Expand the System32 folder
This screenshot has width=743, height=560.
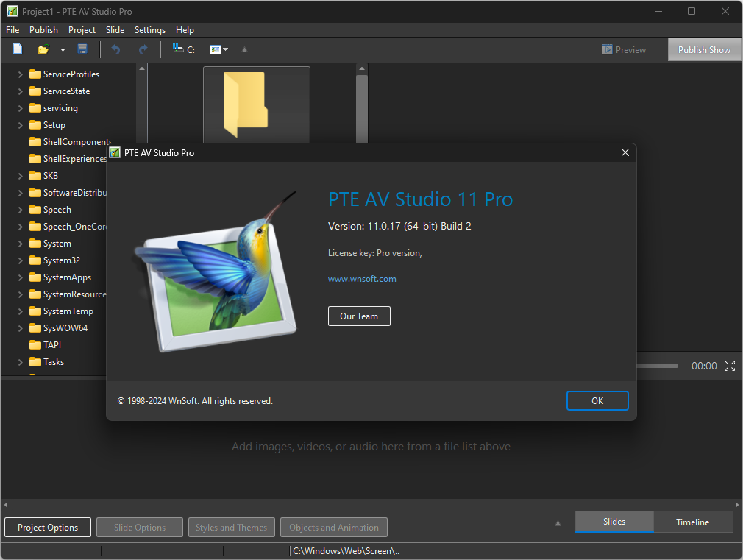(20, 260)
